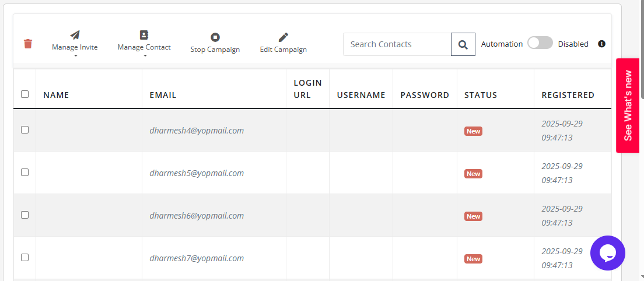Click the Automation info icon

coord(602,44)
